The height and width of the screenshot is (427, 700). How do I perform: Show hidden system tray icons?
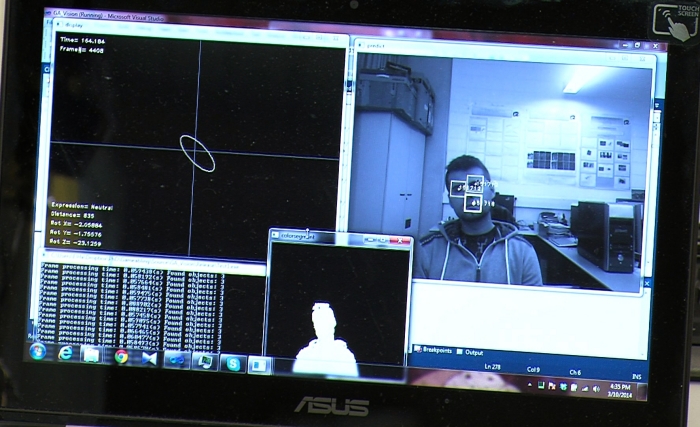click(530, 384)
